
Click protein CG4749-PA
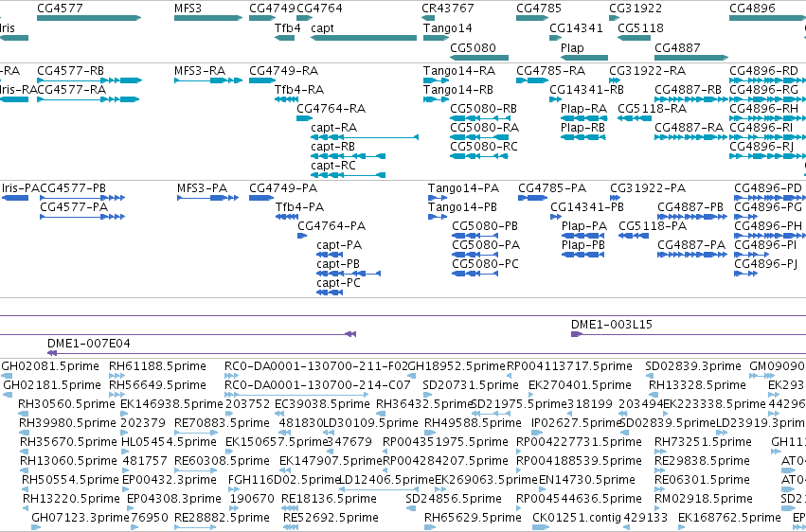point(261,198)
